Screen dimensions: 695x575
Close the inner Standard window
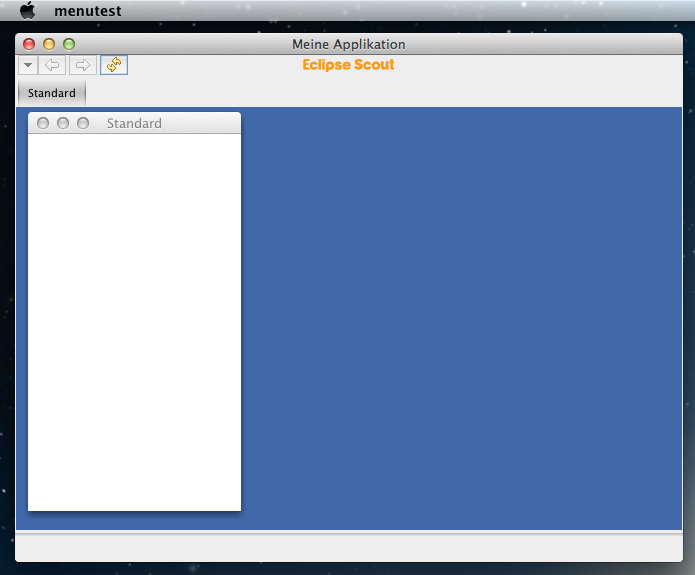(x=43, y=123)
